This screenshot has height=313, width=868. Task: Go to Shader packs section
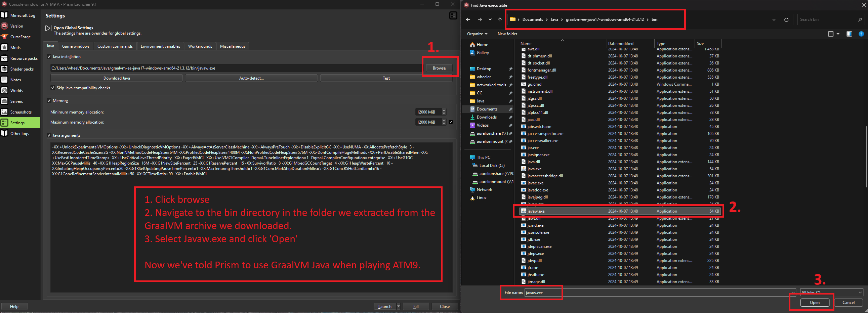22,69
